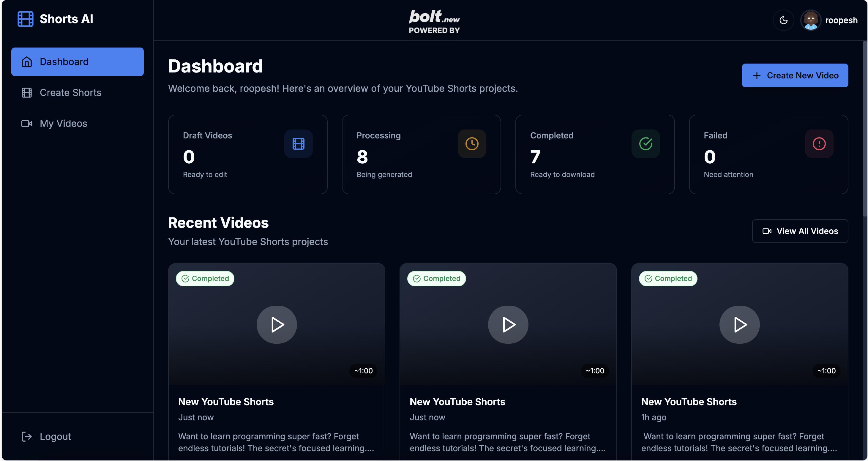This screenshot has width=868, height=461.
Task: Open third New YouTube Shorts title
Action: 689,402
